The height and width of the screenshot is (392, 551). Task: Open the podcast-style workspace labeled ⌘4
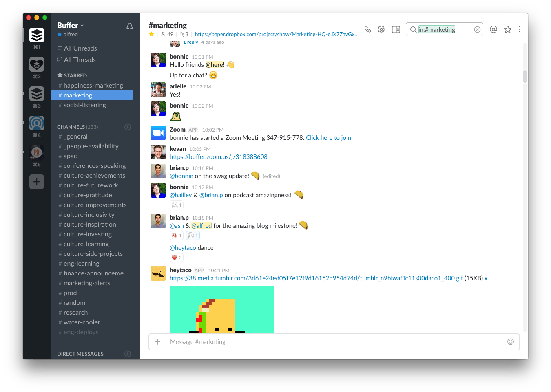[37, 123]
